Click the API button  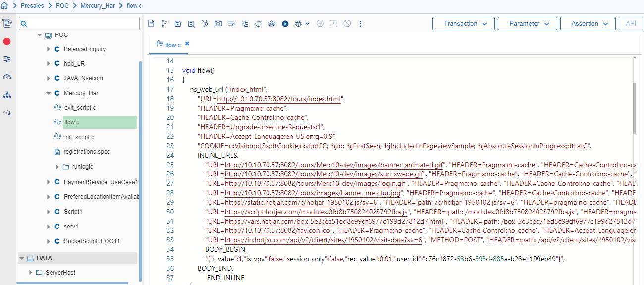[x=631, y=23]
